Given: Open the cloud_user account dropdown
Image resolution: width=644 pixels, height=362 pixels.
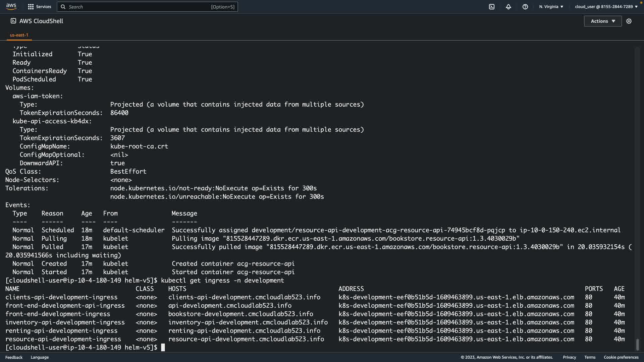Looking at the screenshot, I should 606,7.
